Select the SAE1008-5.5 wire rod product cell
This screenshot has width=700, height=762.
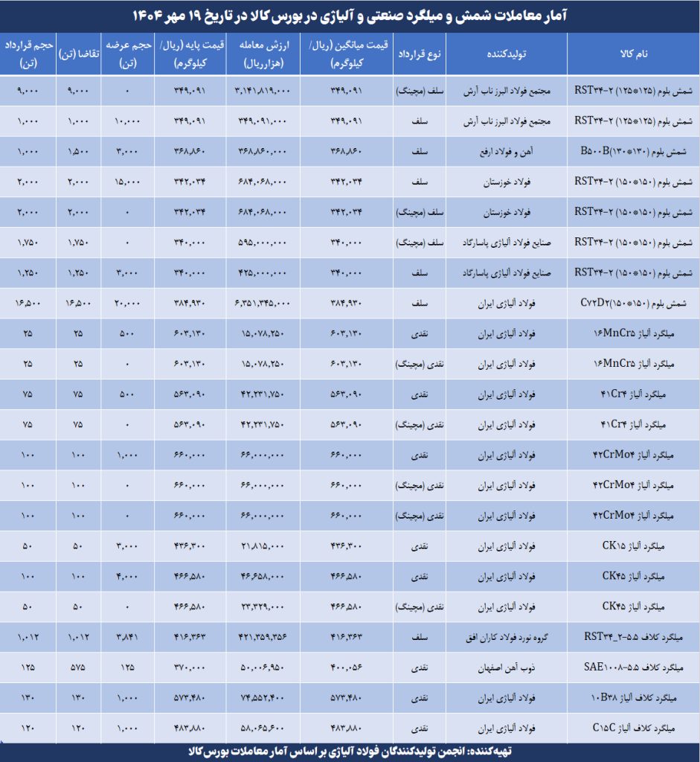[635, 668]
